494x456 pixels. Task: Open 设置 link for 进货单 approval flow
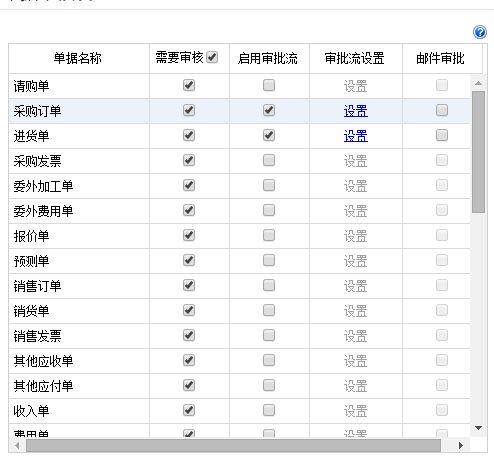point(356,136)
